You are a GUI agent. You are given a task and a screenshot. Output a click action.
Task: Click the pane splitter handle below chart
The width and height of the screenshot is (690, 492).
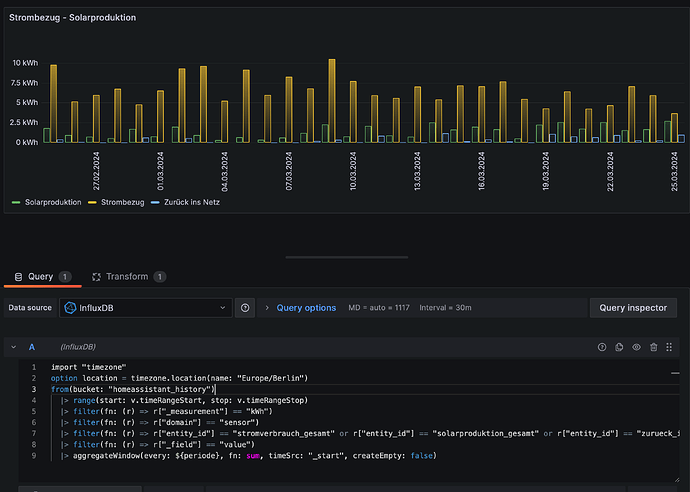pos(347,257)
